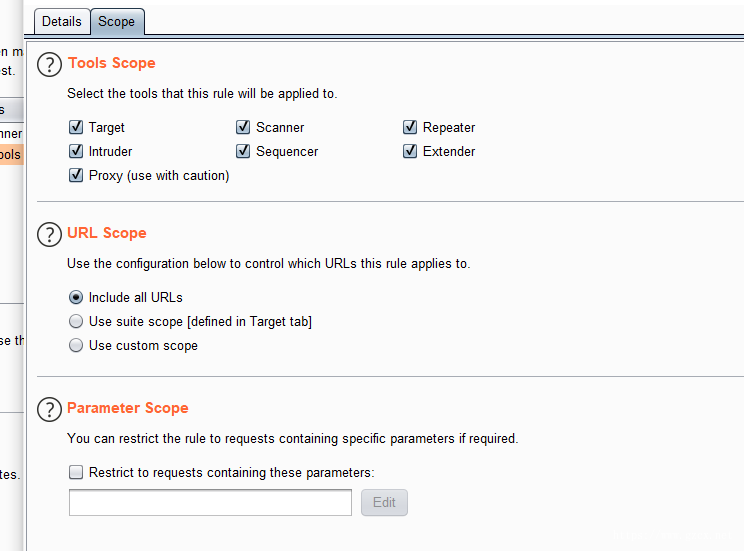Select the Include all URLs option
The width and height of the screenshot is (744, 551).
tap(76, 298)
